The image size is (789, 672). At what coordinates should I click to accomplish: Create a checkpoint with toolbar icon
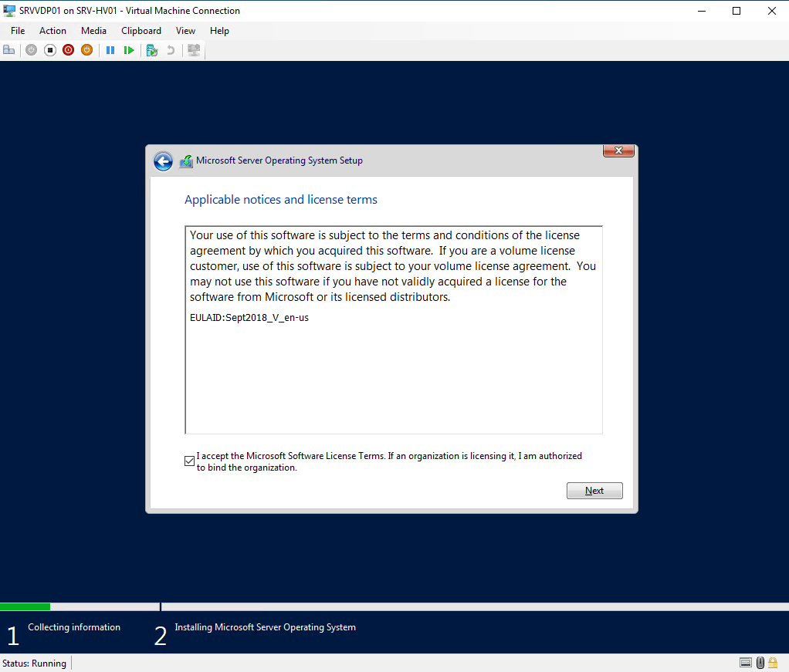tap(152, 50)
